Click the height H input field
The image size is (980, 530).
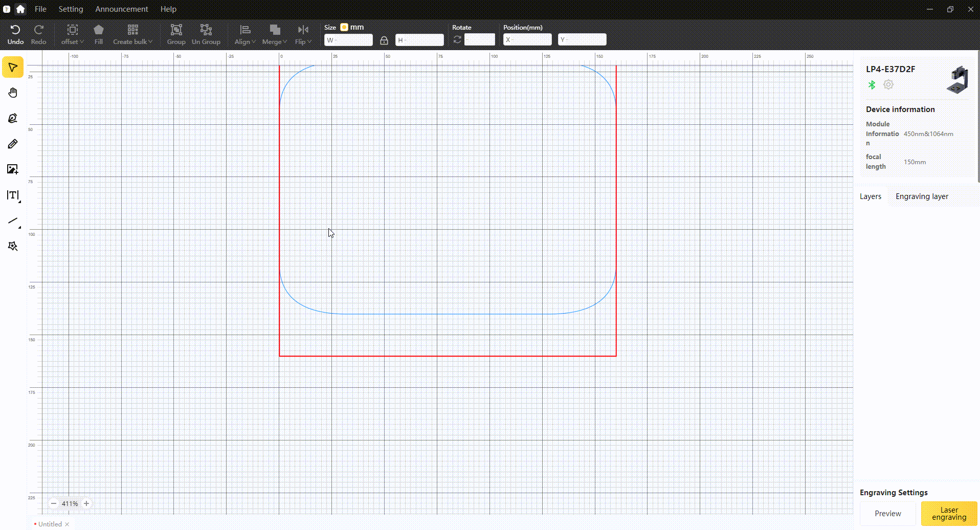419,40
